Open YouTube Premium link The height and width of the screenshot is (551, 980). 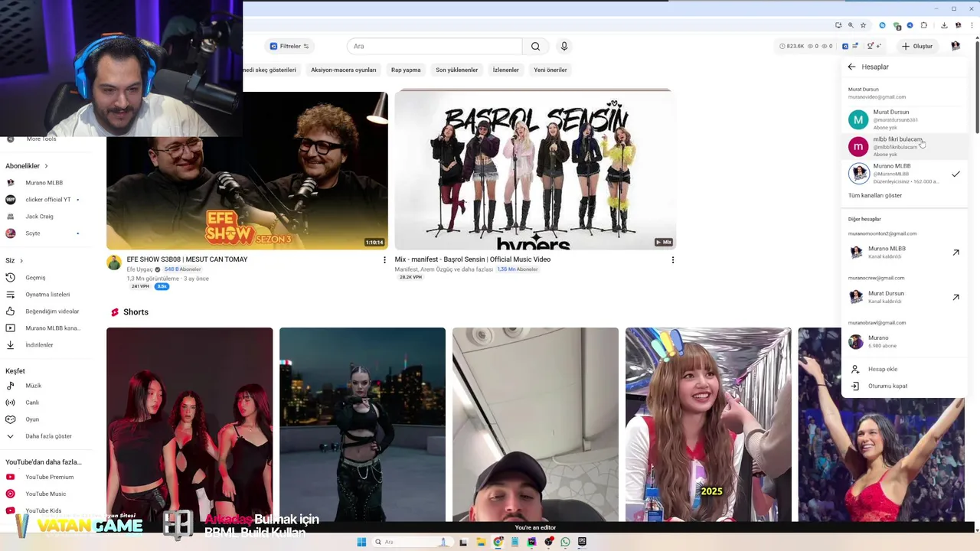[49, 477]
